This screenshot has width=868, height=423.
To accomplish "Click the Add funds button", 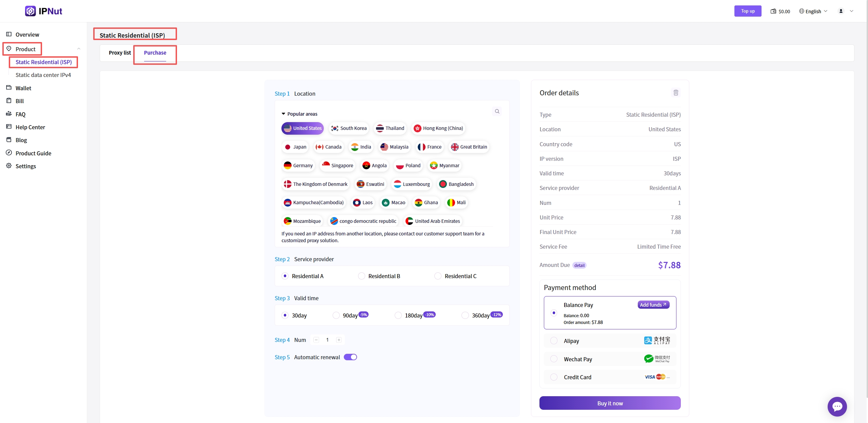I will tap(653, 305).
